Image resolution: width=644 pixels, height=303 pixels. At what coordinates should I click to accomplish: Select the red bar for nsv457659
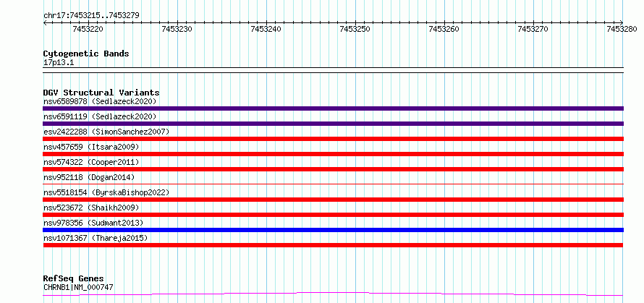pos(333,154)
